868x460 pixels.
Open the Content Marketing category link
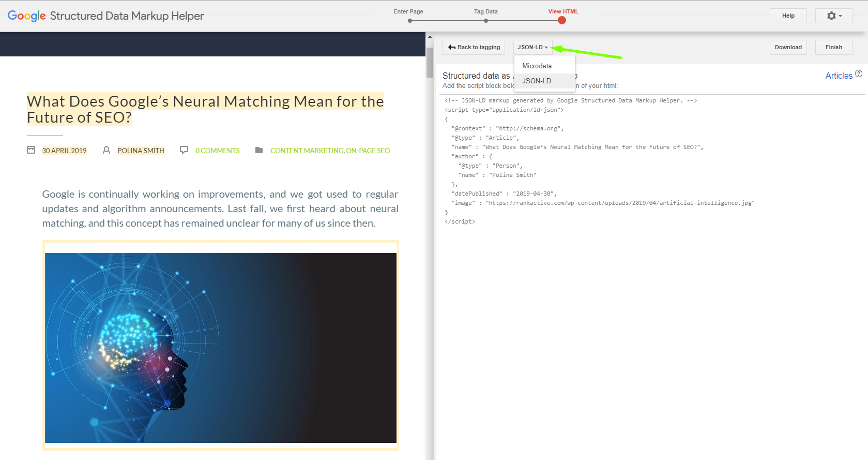(307, 151)
